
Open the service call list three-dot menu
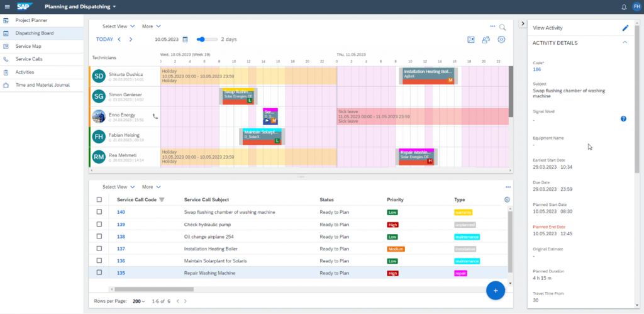coord(508,187)
